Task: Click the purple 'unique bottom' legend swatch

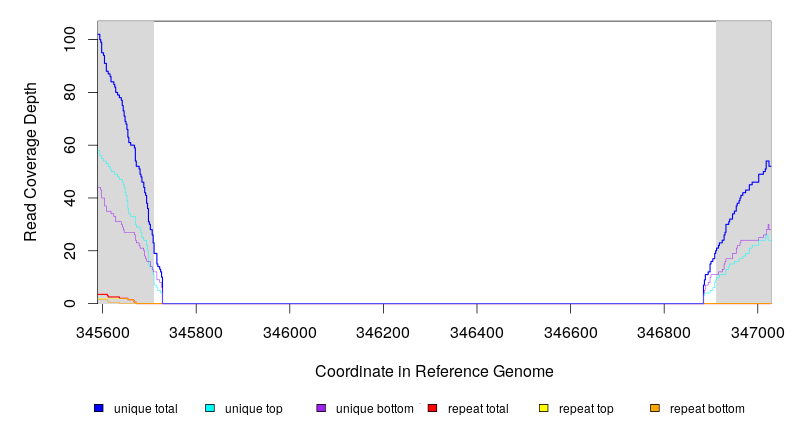Action: click(321, 408)
